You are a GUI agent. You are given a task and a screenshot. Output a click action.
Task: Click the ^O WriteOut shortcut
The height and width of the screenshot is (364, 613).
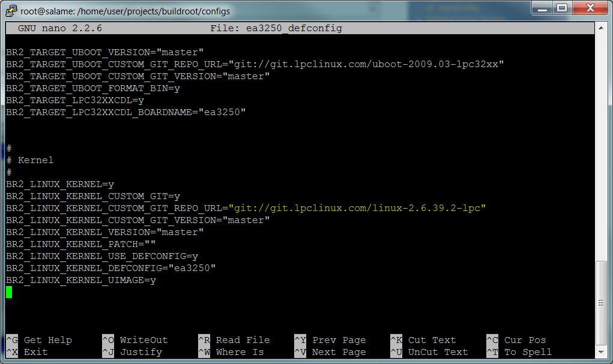[x=135, y=340]
